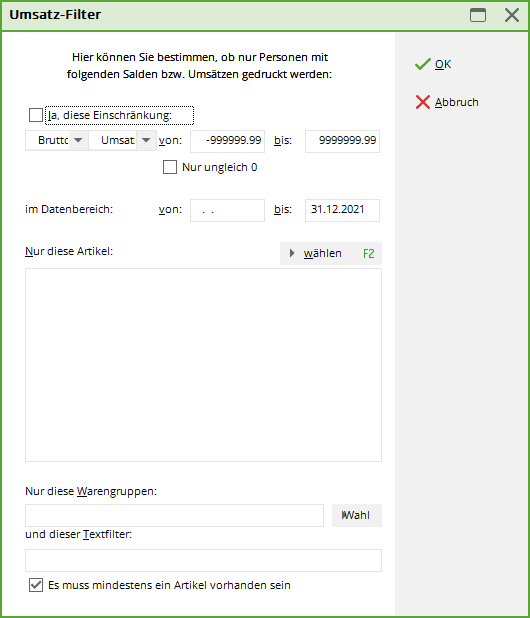This screenshot has height=618, width=530.
Task: Open the Brutto dropdown arrow
Action: pos(78,140)
